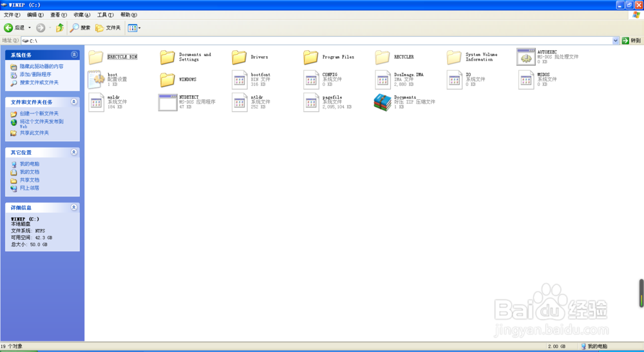The width and height of the screenshot is (644, 352).
Task: Select the CONFIG system file icon
Action: click(x=311, y=80)
